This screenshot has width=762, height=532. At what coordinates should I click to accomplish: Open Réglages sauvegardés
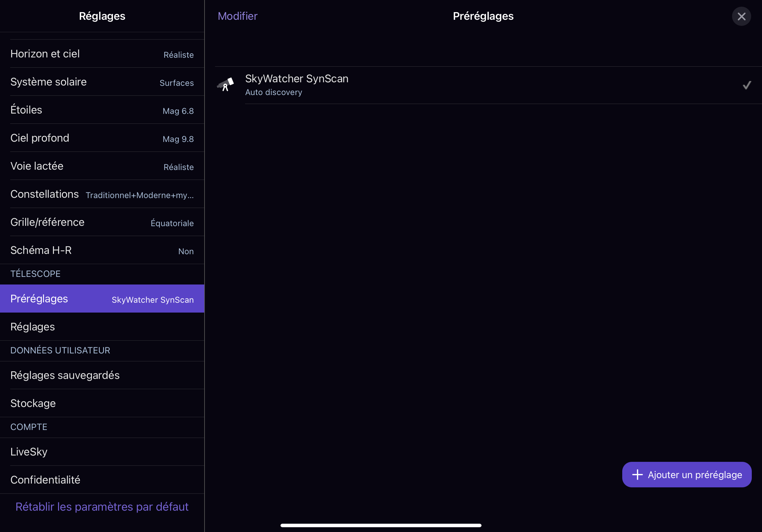(102, 375)
